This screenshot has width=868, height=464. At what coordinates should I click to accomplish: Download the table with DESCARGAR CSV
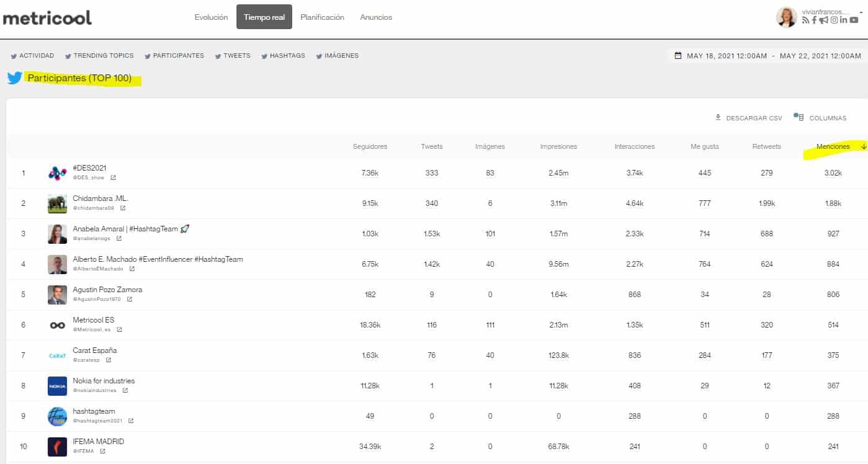pyautogui.click(x=749, y=118)
